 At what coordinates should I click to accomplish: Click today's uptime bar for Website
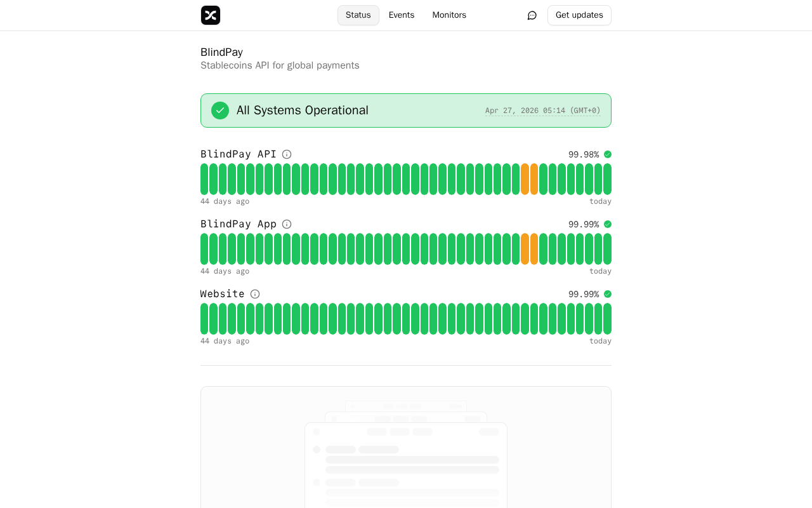[x=607, y=319]
